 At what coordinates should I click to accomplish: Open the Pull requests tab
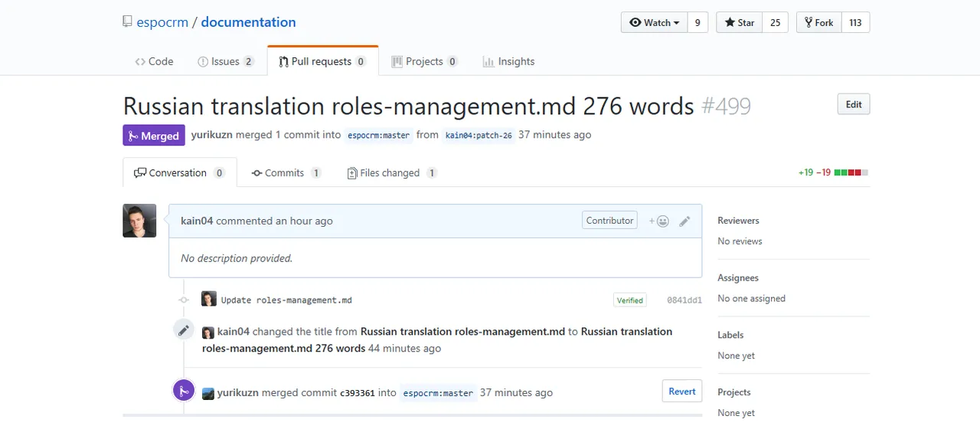pyautogui.click(x=322, y=61)
